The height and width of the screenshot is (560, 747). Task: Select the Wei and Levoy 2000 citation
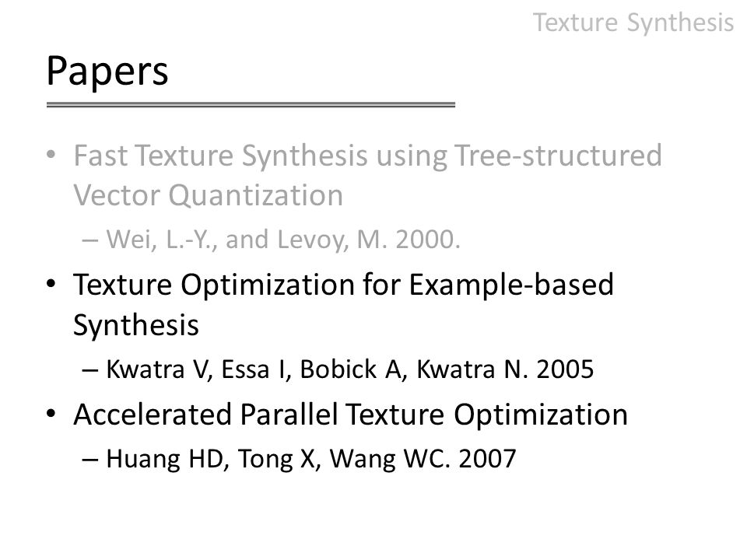(283, 239)
